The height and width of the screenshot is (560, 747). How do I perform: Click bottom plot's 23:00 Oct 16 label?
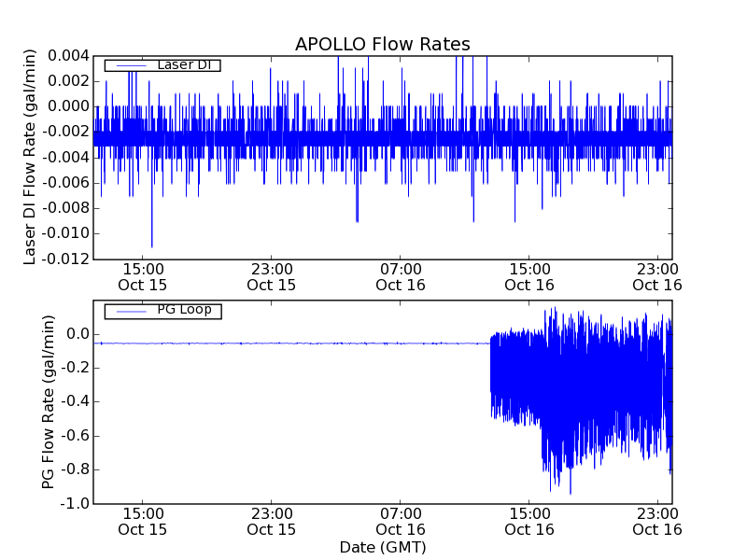point(657,522)
